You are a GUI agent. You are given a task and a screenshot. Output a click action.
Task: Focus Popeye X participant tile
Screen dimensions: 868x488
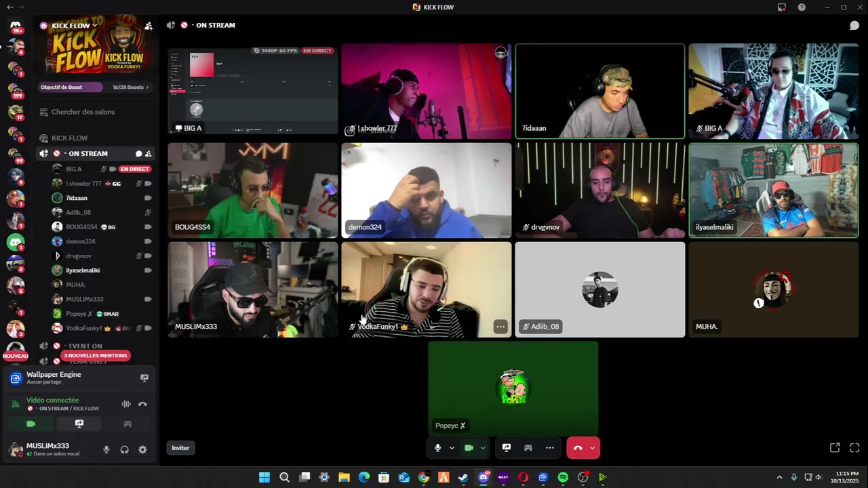513,388
